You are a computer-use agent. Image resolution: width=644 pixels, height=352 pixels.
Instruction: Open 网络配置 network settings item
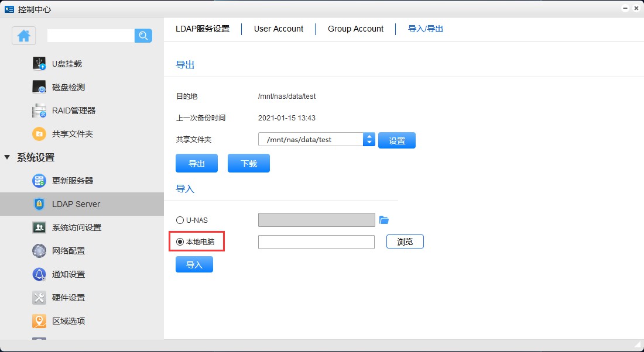tap(68, 251)
